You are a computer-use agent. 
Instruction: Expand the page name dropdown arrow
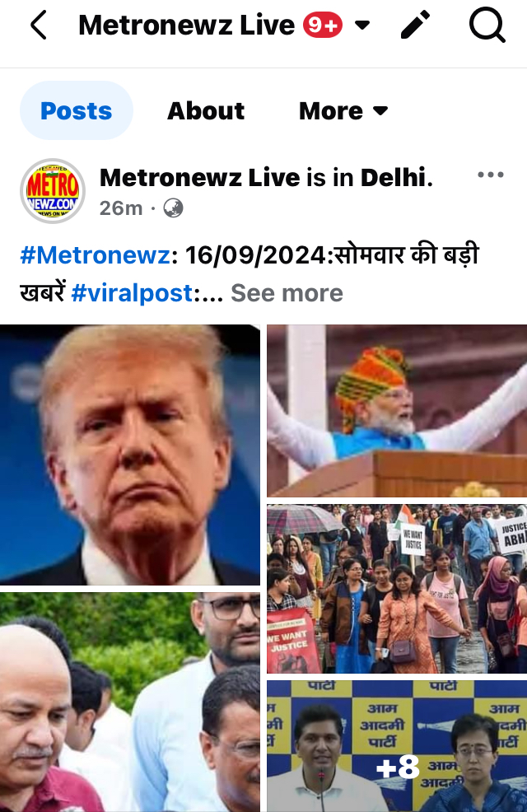point(362,25)
